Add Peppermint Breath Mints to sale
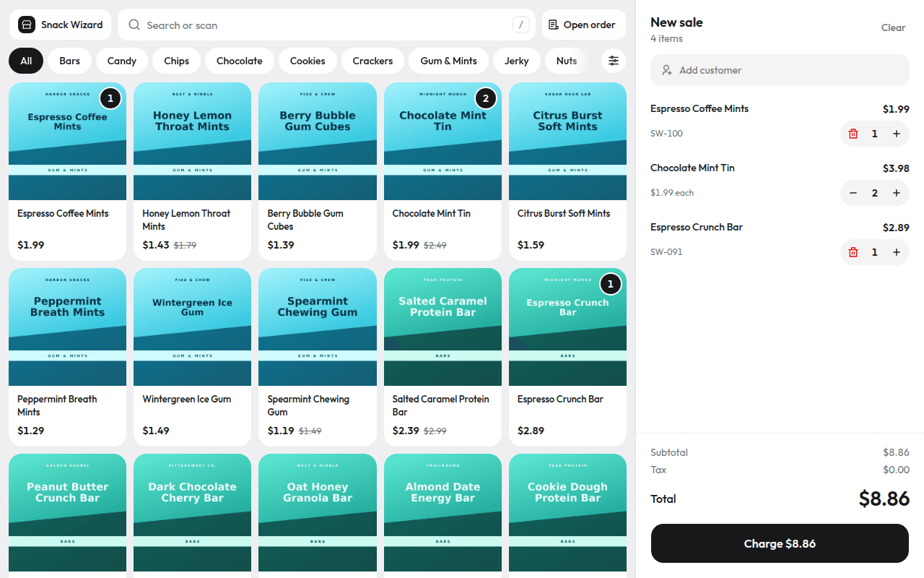924x578 pixels. [x=67, y=357]
